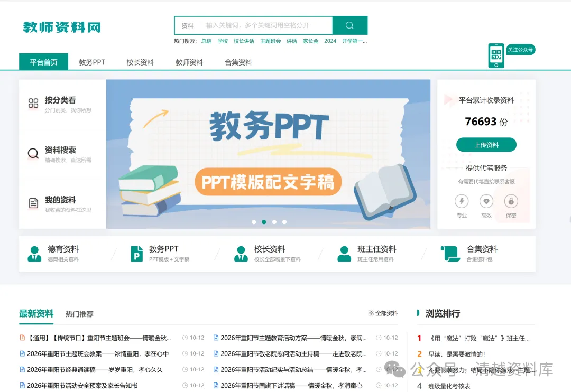Click the 班主任资料 category title
This screenshot has width=571, height=392.
[x=377, y=249]
